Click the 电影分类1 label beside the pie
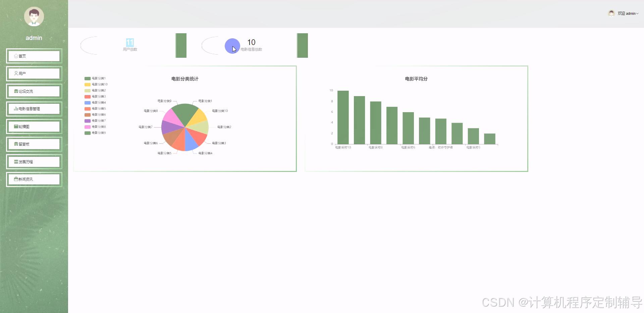The height and width of the screenshot is (313, 644). [x=205, y=101]
